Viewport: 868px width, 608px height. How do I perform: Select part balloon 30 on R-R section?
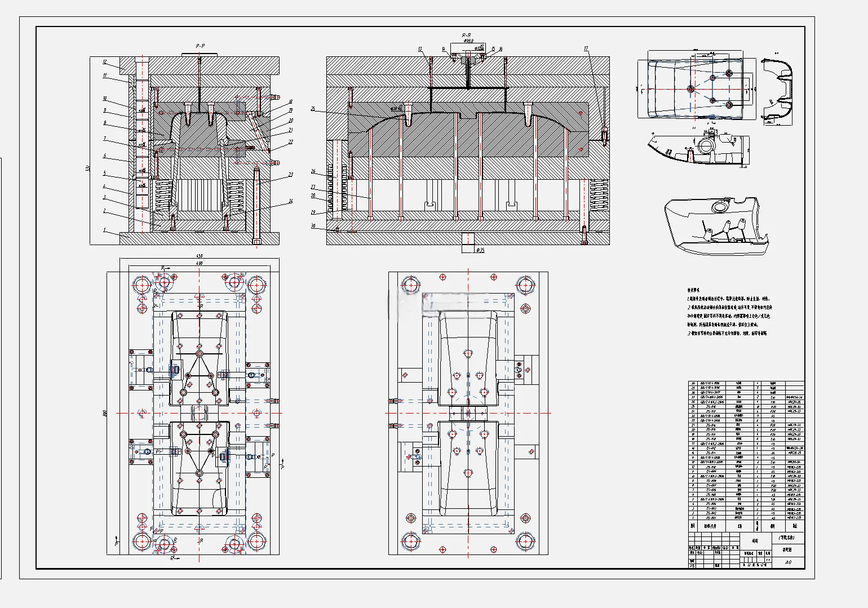click(x=313, y=226)
